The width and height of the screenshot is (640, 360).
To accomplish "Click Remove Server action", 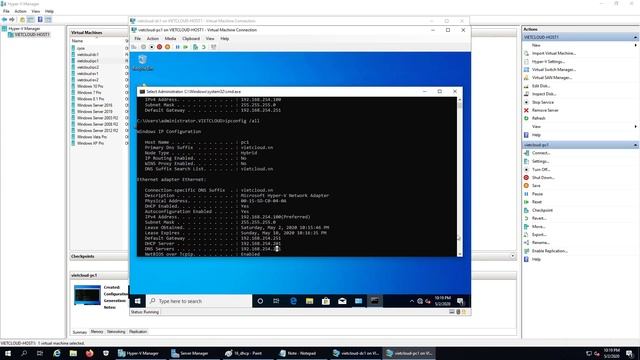I will (545, 110).
